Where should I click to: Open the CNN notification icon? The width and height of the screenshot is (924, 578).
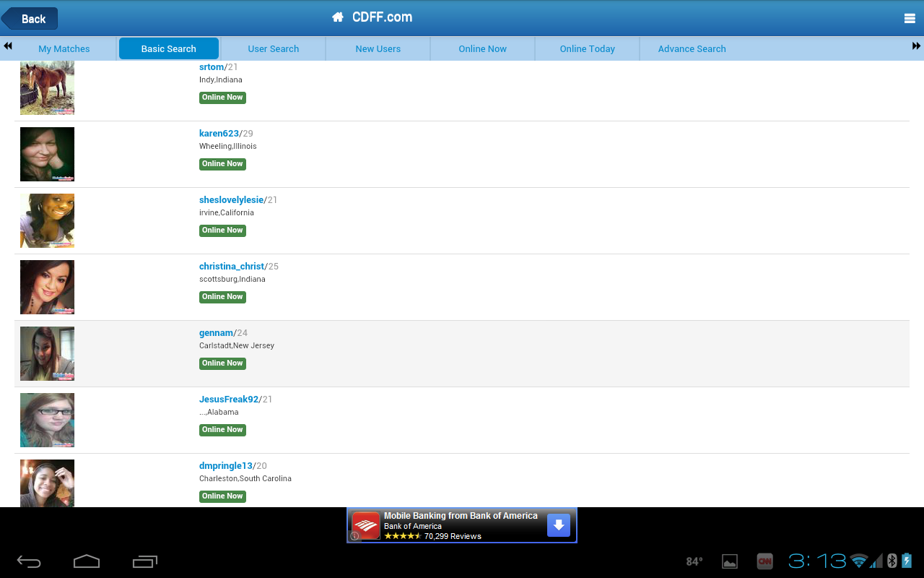[764, 561]
